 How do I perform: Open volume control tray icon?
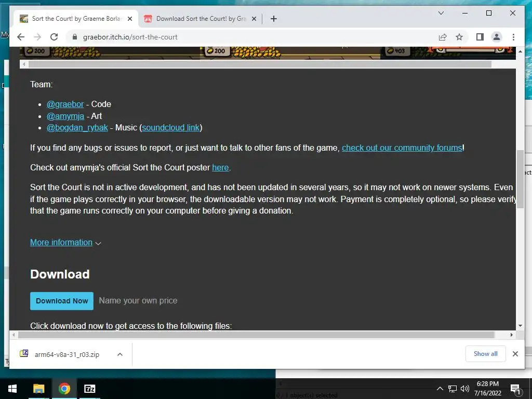click(465, 389)
